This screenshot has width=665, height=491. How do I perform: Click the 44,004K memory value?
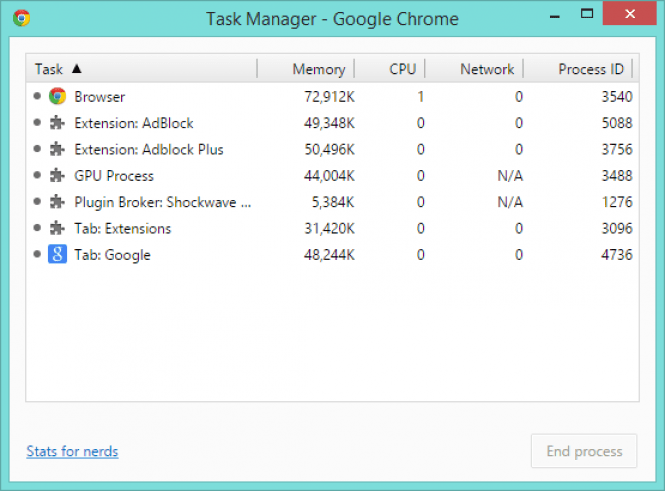click(329, 176)
